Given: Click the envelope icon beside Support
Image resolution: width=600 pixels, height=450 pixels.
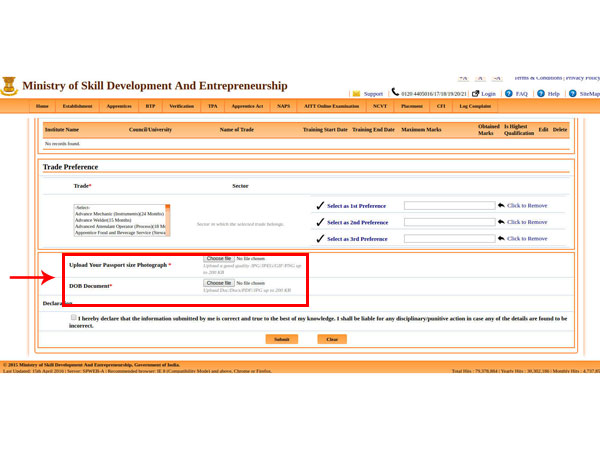Looking at the screenshot, I should tap(356, 94).
